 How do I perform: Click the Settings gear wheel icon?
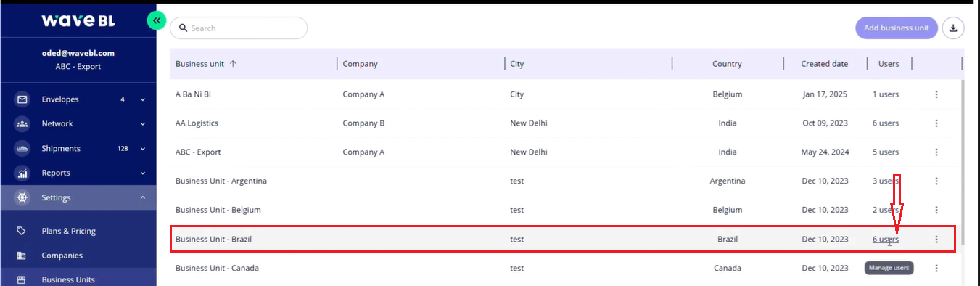[22, 197]
